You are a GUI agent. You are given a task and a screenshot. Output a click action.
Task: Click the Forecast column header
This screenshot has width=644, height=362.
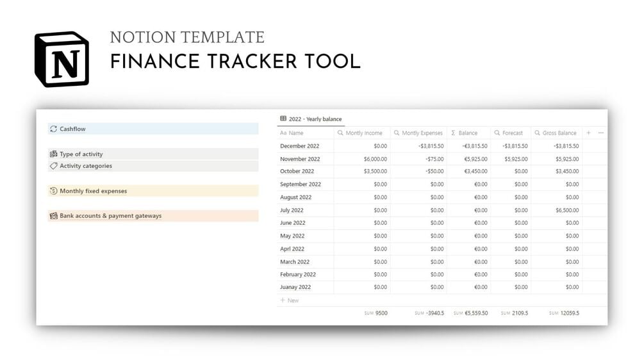tap(511, 133)
